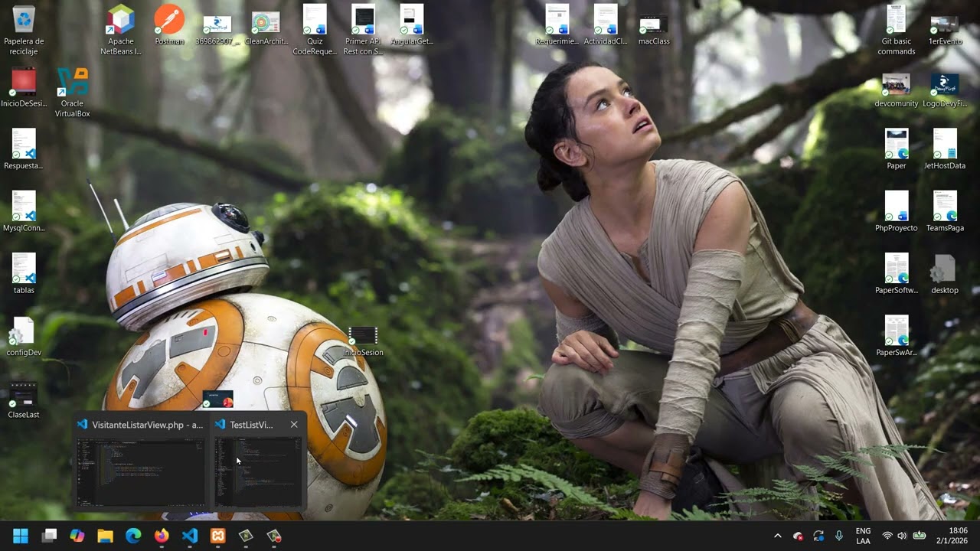Select the Postman desktop icon
Image resolution: width=980 pixels, height=551 pixels.
(169, 25)
